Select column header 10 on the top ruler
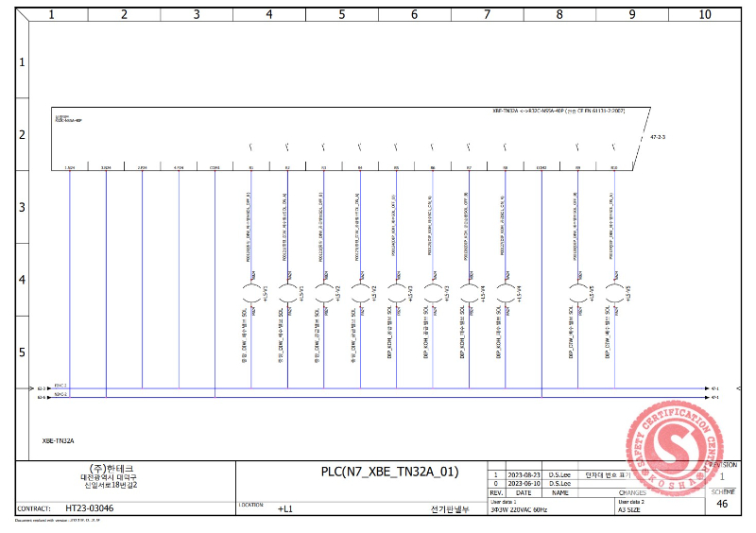 coord(704,14)
